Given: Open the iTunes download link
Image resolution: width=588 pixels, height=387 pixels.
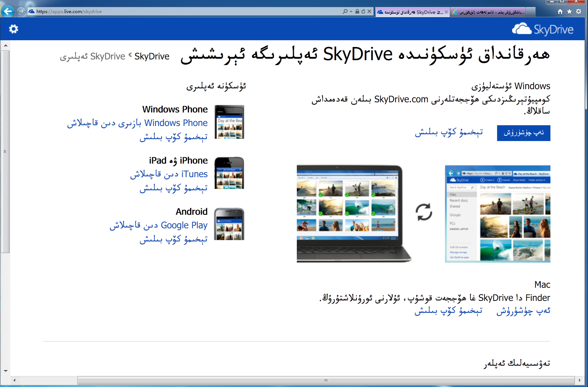Looking at the screenshot, I should tap(169, 174).
